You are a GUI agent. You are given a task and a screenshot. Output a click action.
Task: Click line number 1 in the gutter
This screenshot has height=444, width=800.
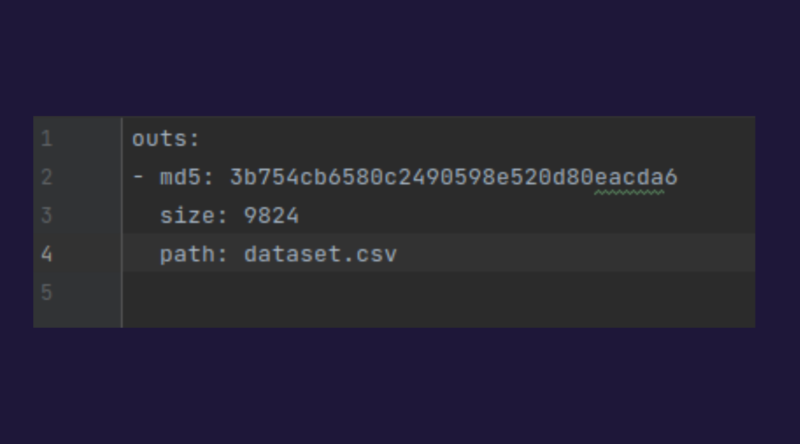pyautogui.click(x=47, y=139)
